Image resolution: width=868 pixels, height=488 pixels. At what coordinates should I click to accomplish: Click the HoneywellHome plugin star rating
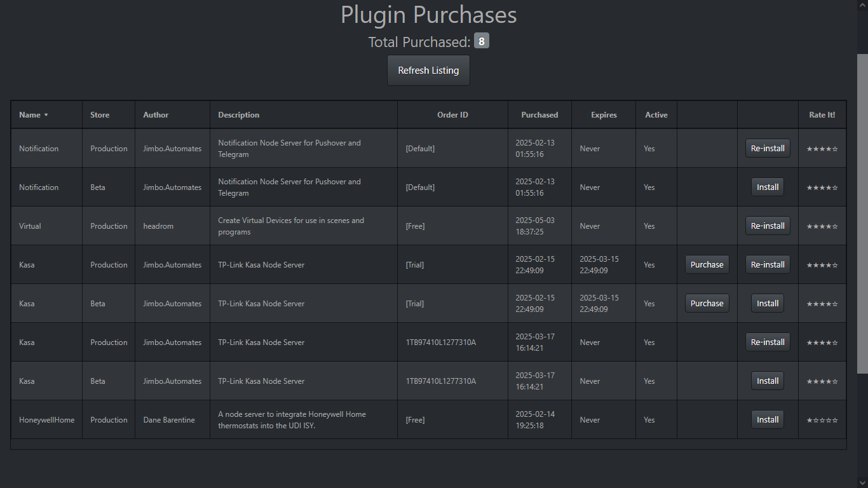[822, 420]
